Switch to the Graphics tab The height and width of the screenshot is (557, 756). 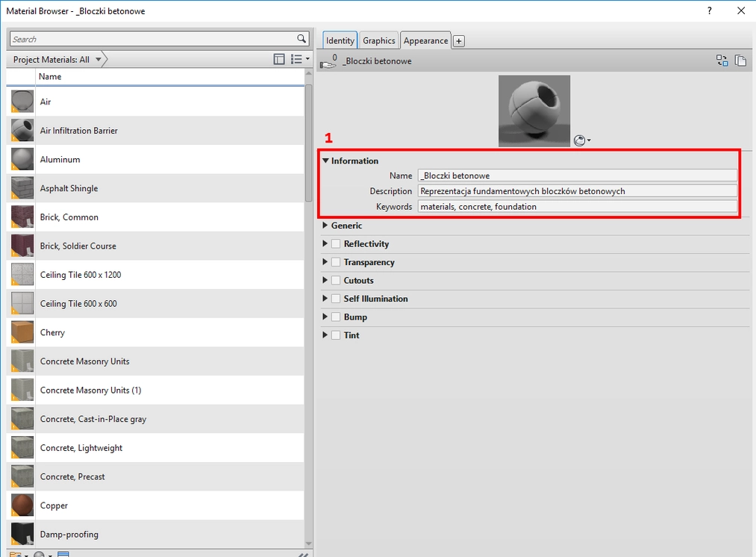point(379,41)
